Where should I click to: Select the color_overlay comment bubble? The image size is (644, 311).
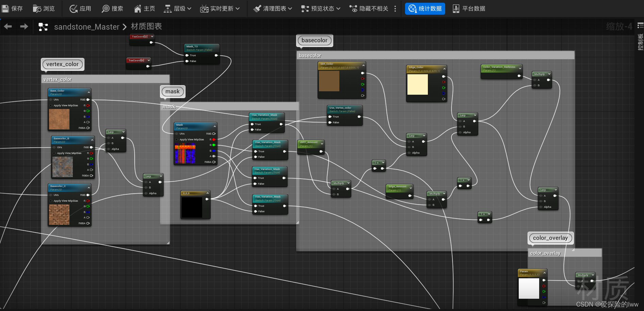550,238
